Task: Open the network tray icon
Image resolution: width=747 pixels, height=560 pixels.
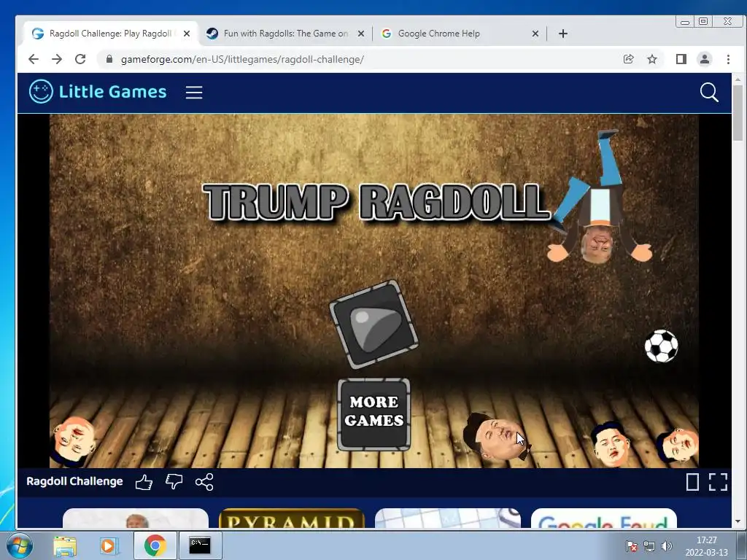Action: 649,546
